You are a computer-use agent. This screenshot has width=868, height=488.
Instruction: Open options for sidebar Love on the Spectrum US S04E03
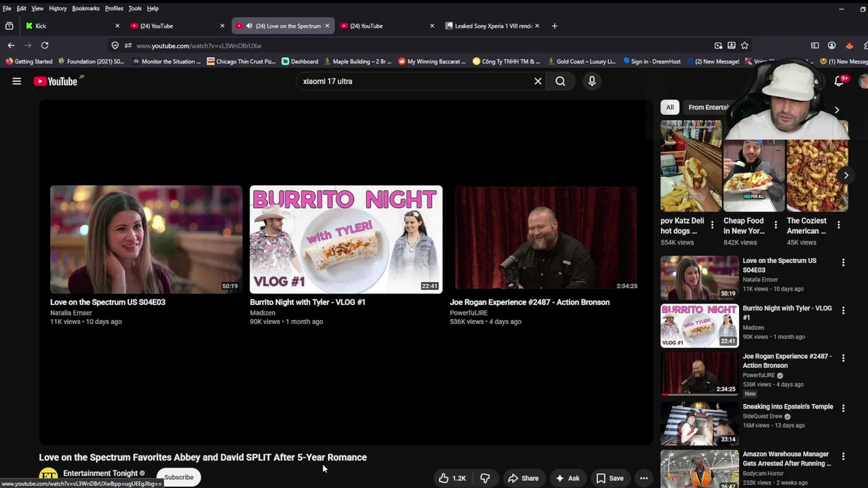click(x=843, y=262)
